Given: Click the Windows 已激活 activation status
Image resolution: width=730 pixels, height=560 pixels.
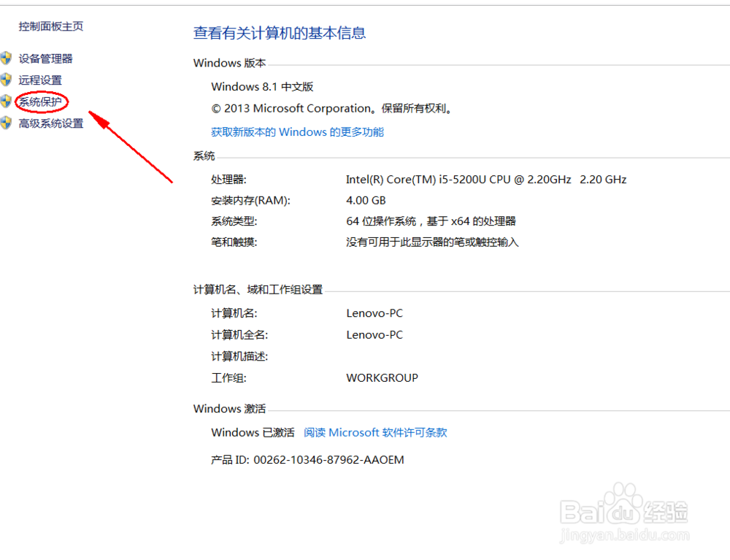Looking at the screenshot, I should click(x=253, y=432).
